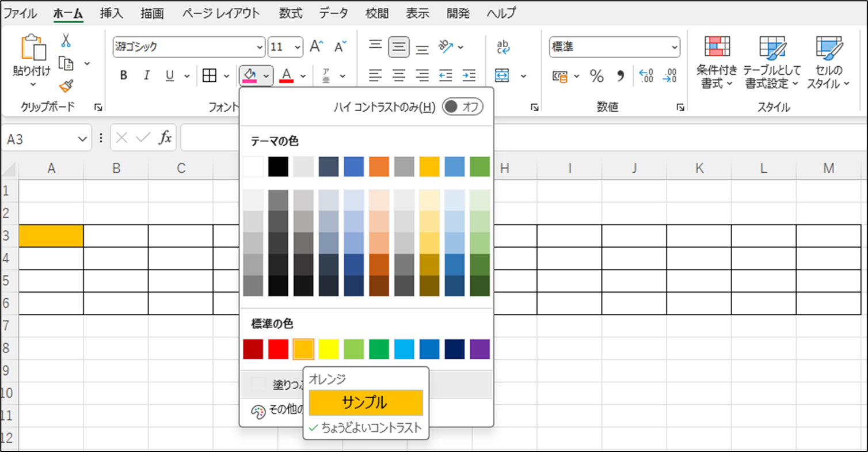Expand the fill color dropdown arrow
Image resolution: width=868 pixels, height=452 pixels.
point(266,75)
